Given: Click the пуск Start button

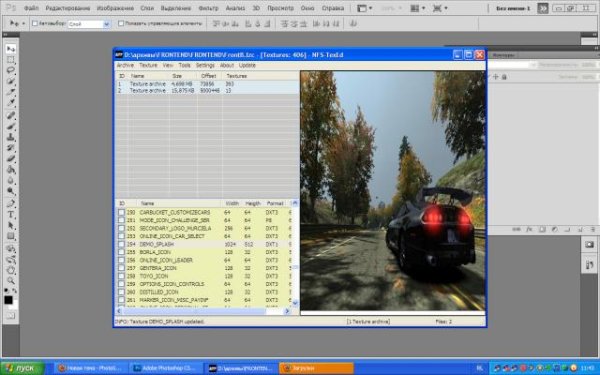Looking at the screenshot, I should point(23,368).
